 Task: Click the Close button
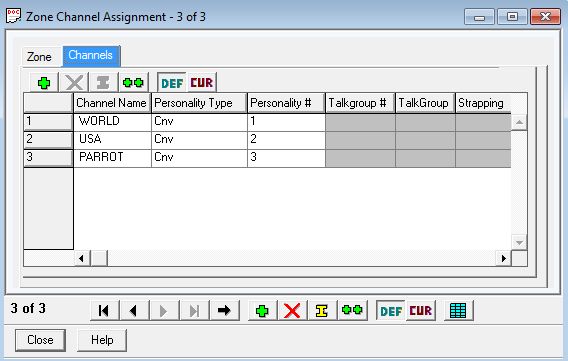[x=40, y=340]
